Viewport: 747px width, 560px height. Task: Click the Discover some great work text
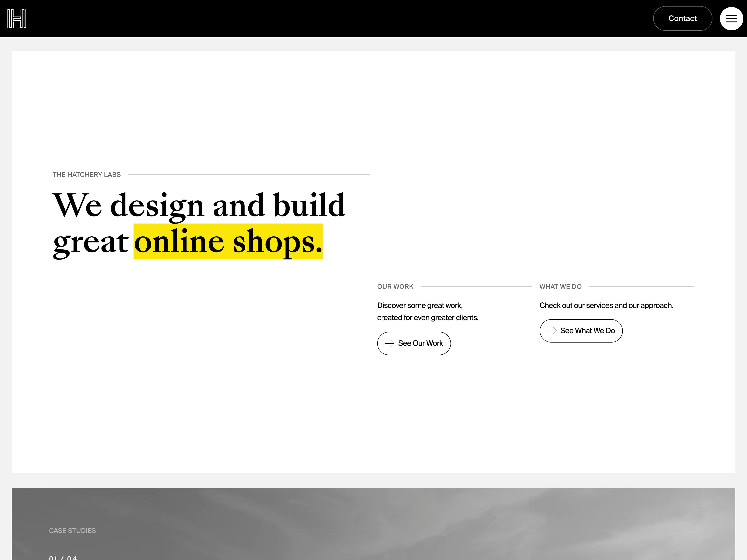(420, 305)
